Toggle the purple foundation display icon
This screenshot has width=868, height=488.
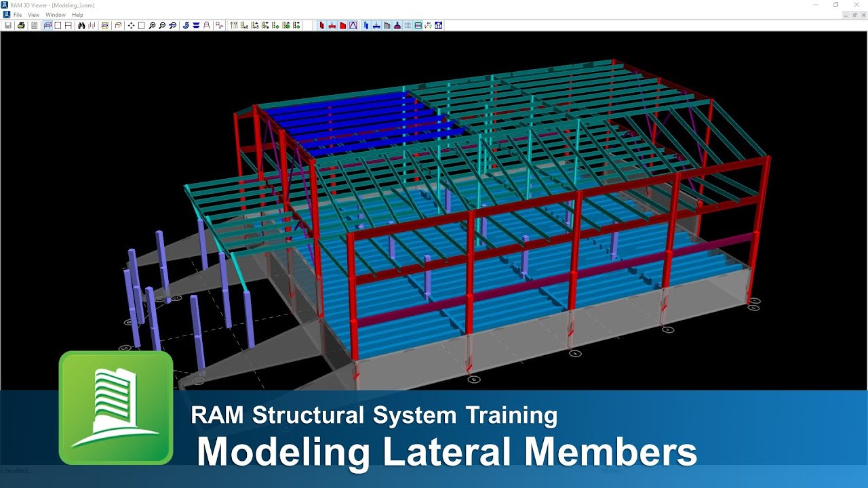point(397,26)
